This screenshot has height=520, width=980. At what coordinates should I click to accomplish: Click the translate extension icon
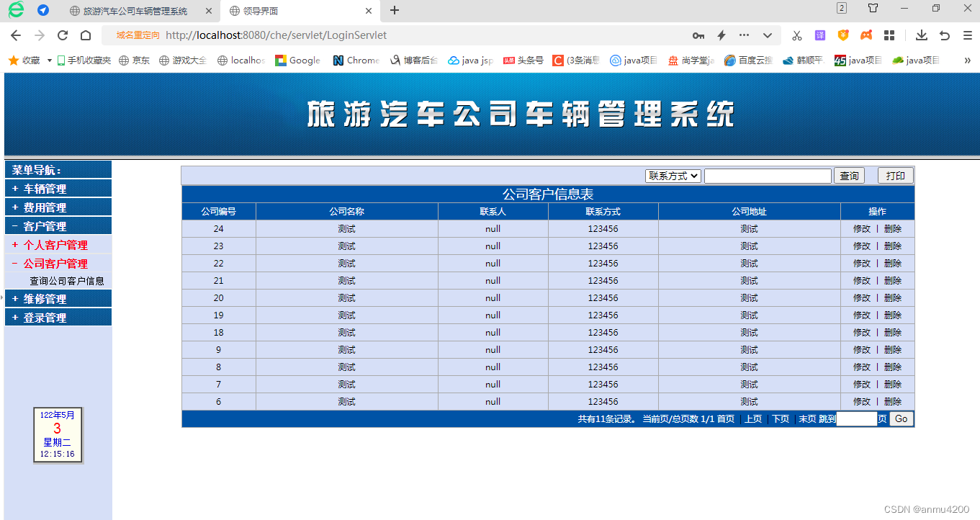point(820,35)
